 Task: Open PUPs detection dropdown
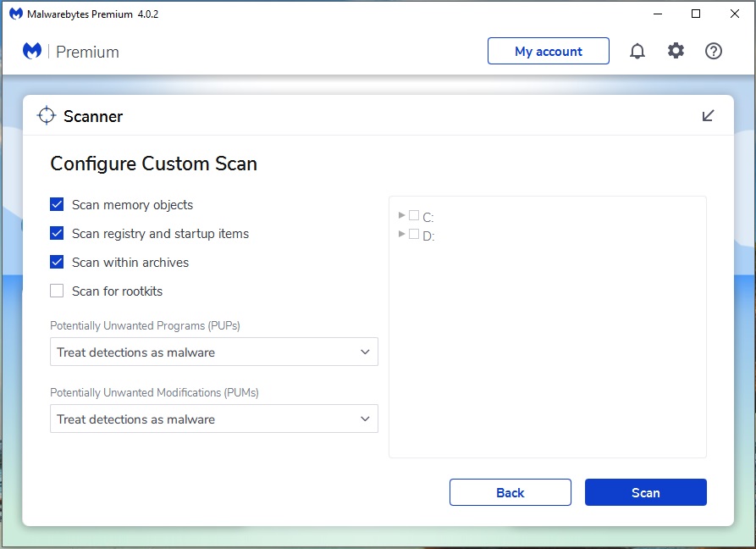point(214,352)
